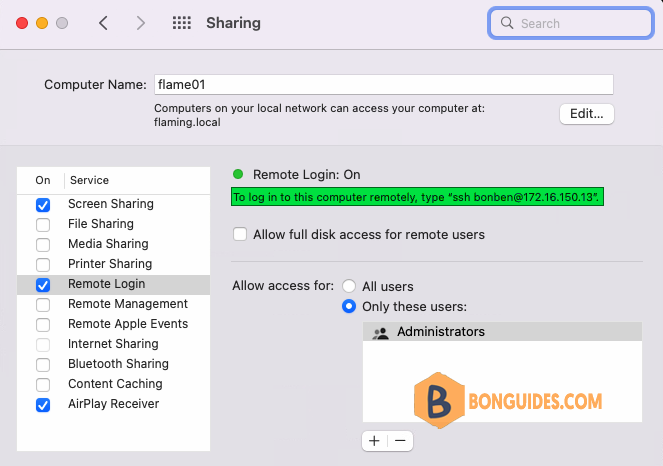Viewport: 663px width, 466px height.
Task: Click the disabled zoom window button
Action: pos(62,23)
